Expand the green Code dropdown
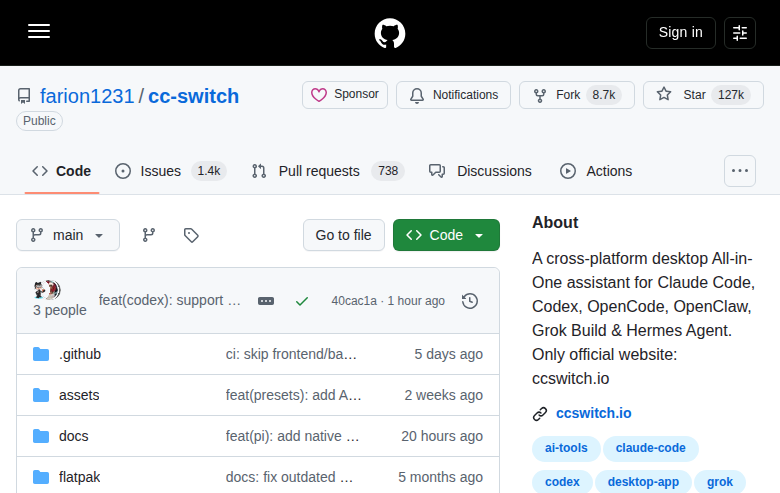Image resolution: width=780 pixels, height=493 pixels. point(446,235)
